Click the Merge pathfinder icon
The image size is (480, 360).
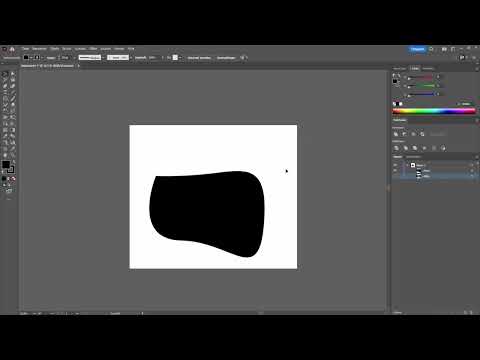pyautogui.click(x=415, y=148)
